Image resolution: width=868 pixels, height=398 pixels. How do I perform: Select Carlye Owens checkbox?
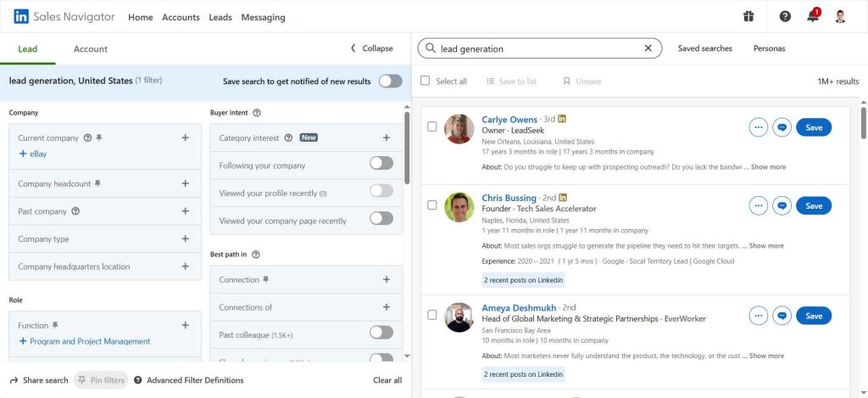431,126
